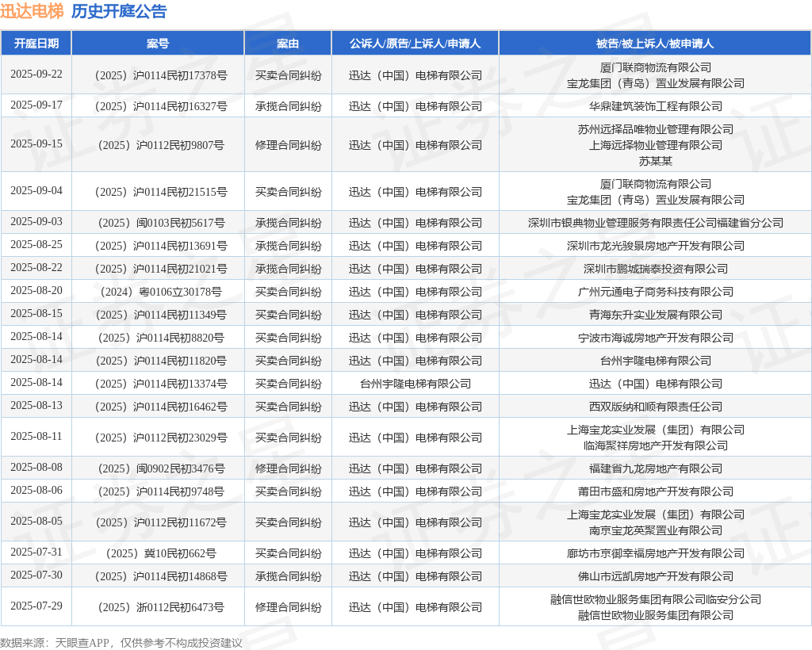Click defendant 华鼎建筑装饰工程有限公司
Image resolution: width=812 pixels, height=650 pixels.
(x=656, y=106)
